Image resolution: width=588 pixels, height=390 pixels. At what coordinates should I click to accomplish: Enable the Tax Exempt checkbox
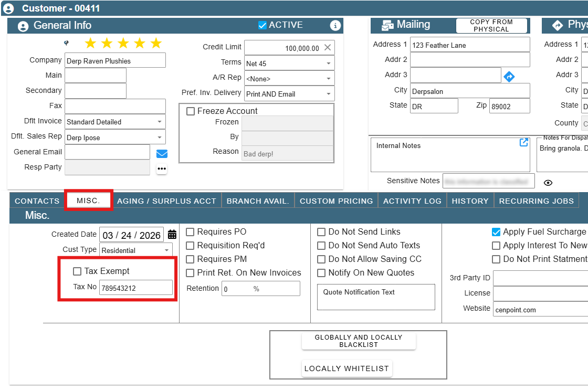[x=77, y=271]
